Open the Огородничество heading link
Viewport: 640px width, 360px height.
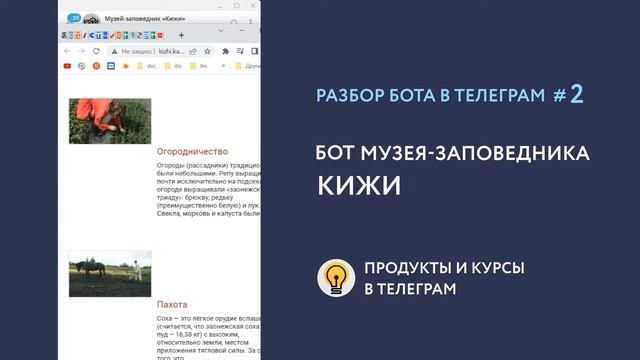[192, 151]
